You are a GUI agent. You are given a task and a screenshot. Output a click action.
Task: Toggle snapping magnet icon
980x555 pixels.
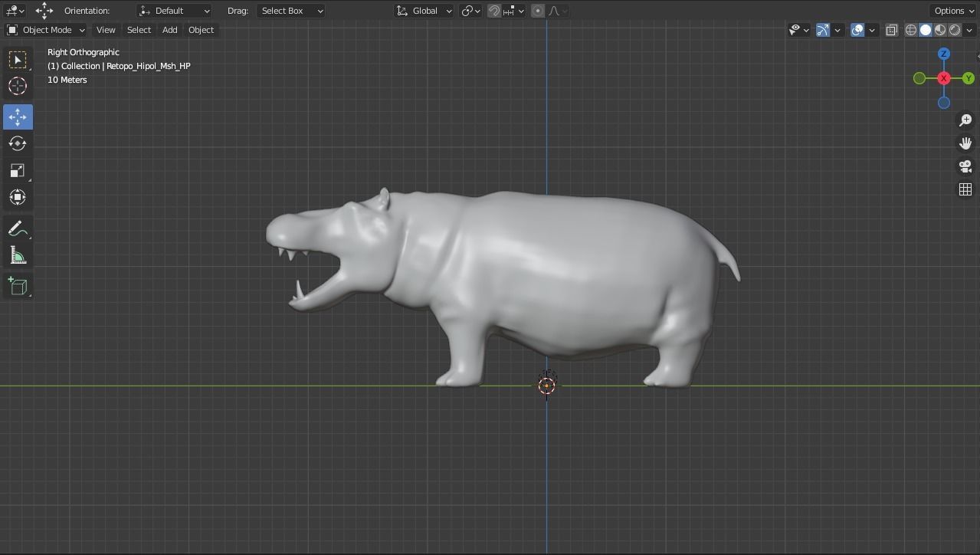point(494,11)
